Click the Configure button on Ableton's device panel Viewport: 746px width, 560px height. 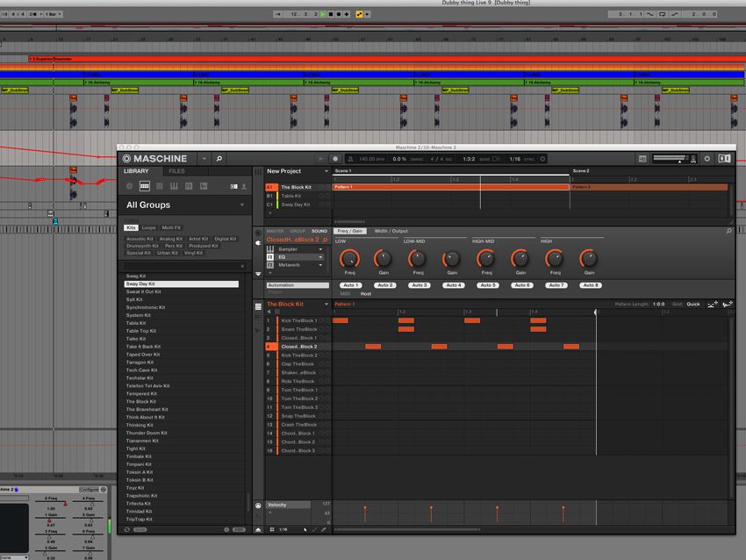click(89, 490)
